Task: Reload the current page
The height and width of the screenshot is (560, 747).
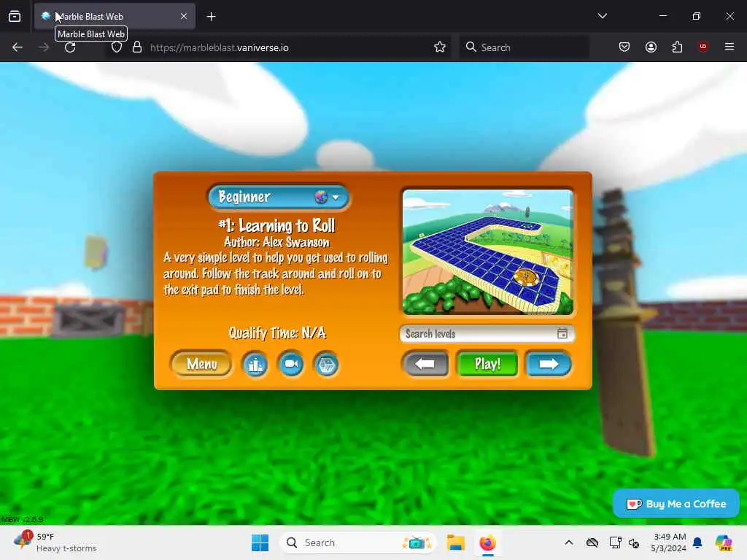Action: [x=70, y=47]
